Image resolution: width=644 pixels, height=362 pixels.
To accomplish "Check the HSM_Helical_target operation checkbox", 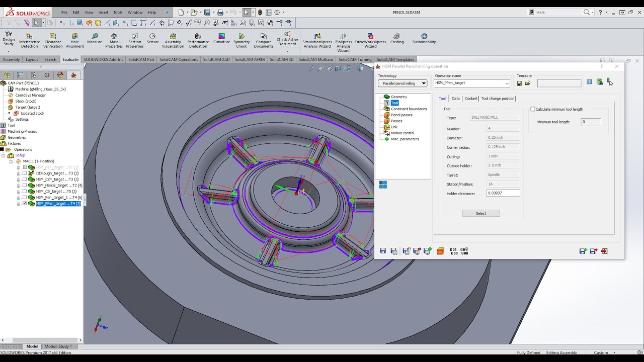I will [25, 186].
